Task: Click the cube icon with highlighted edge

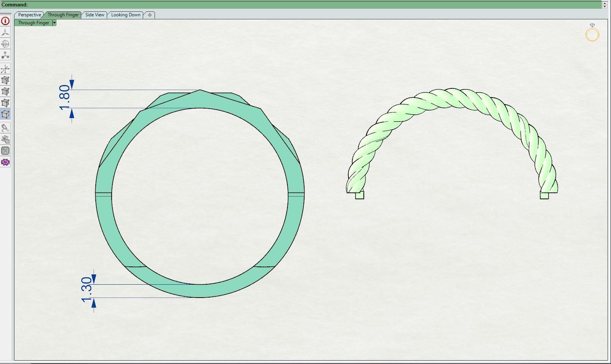Action: (x=5, y=91)
